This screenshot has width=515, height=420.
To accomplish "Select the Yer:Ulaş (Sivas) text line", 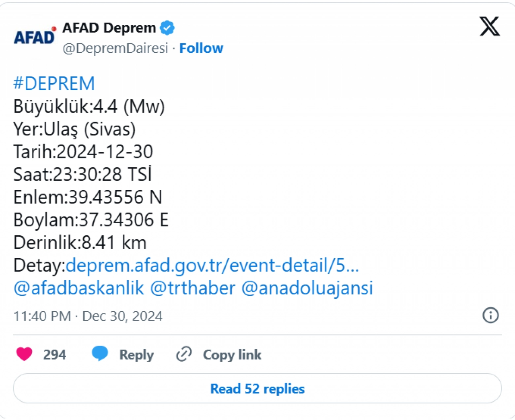I will pyautogui.click(x=74, y=129).
